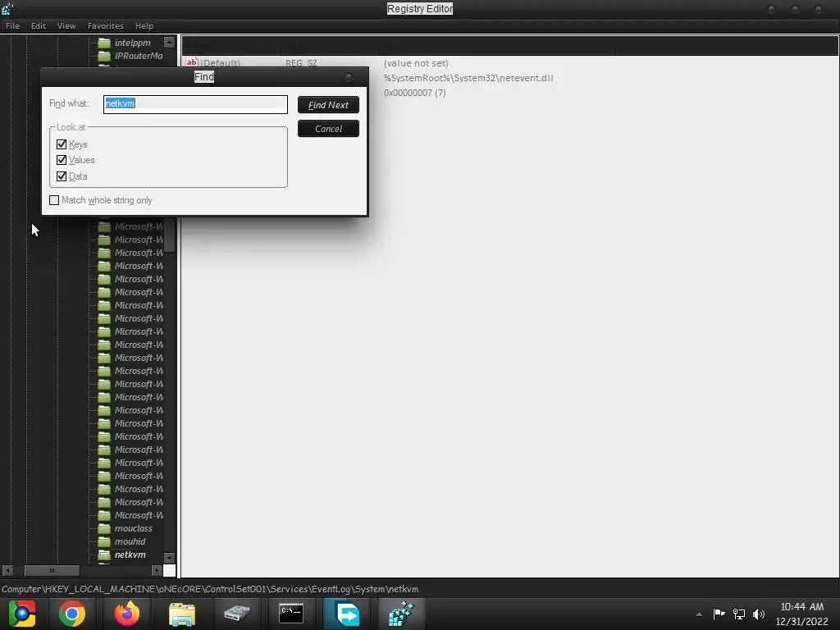Click the Start button on the taskbar
The image size is (840, 630).
click(22, 614)
